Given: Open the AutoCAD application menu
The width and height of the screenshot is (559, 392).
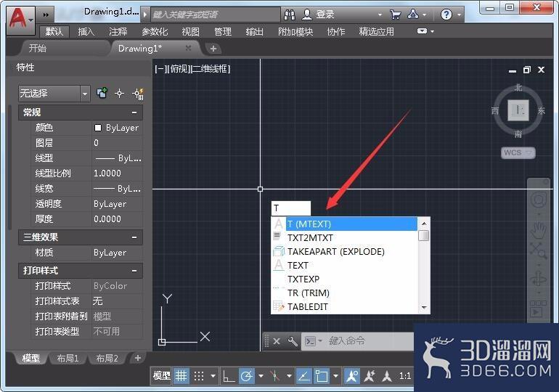Looking at the screenshot, I should tap(20, 20).
